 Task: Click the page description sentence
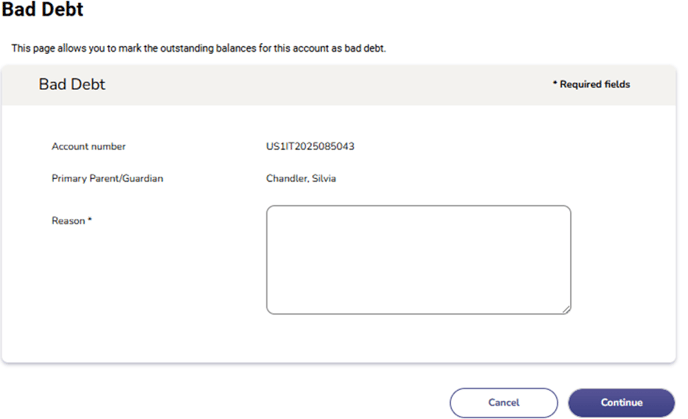pyautogui.click(x=198, y=48)
